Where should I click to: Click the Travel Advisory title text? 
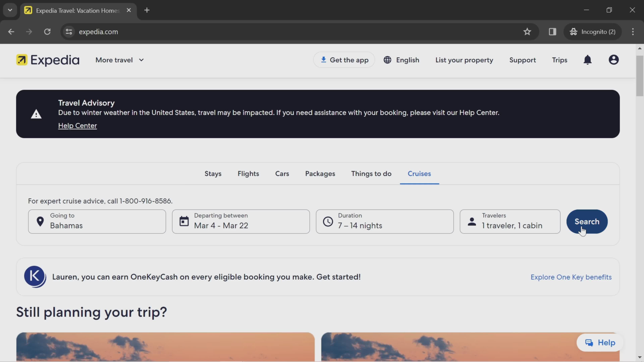86,103
